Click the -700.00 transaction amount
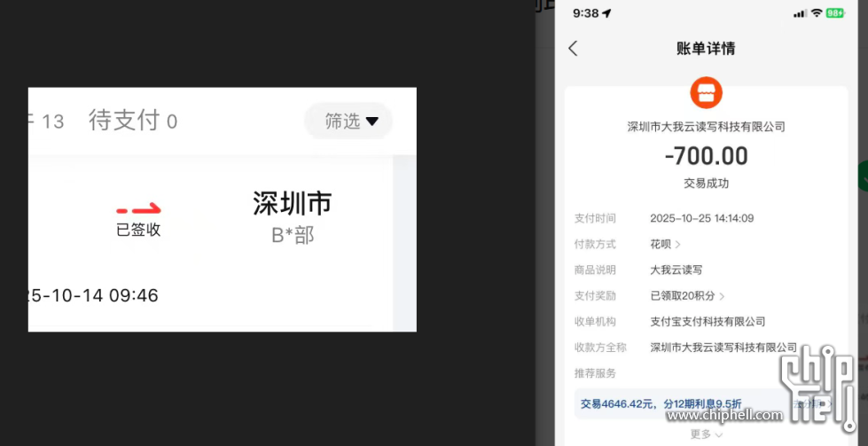Image resolution: width=868 pixels, height=446 pixels. (706, 157)
